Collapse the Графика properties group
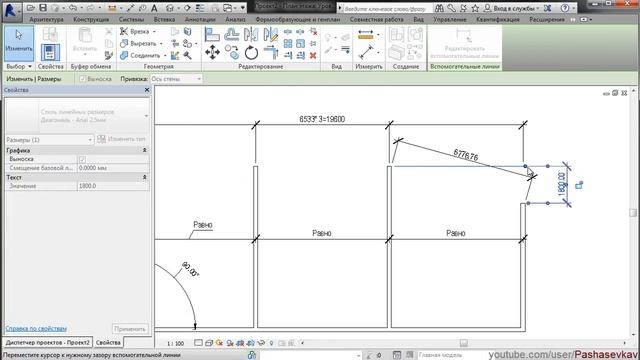Viewport: 640px width, 360px height. pos(144,150)
